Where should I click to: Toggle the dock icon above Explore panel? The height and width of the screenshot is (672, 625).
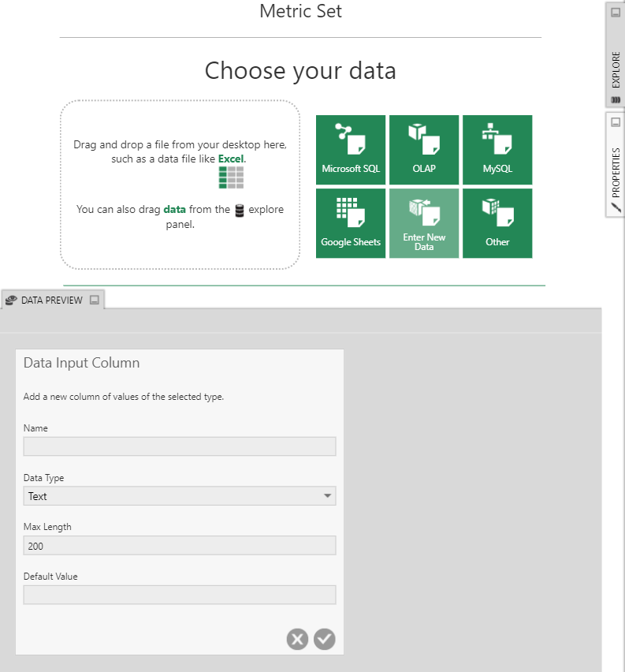pyautogui.click(x=615, y=13)
